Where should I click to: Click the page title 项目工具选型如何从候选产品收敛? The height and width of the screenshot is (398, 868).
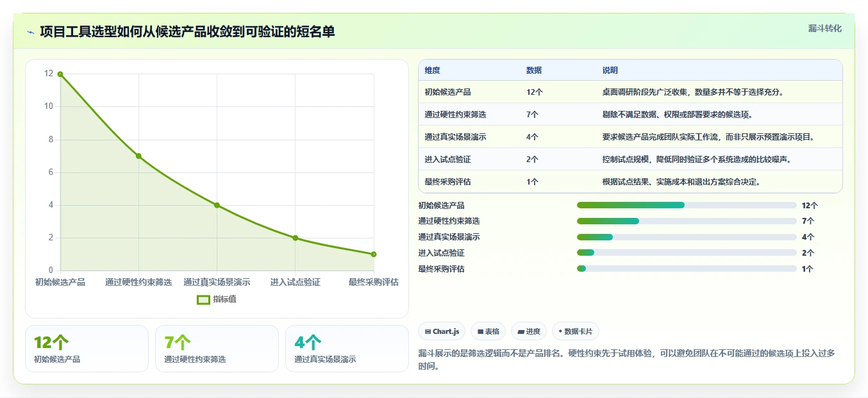pyautogui.click(x=187, y=32)
